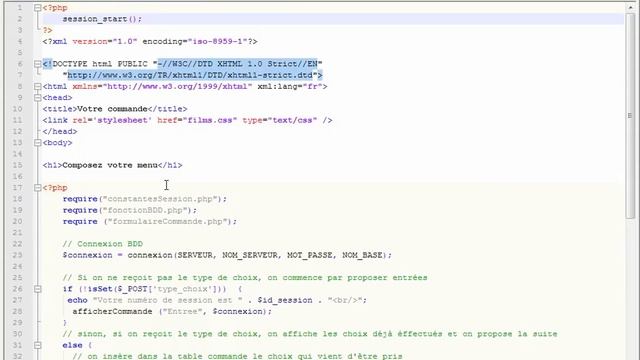Click the "// Connexion BDD" comment

(102, 244)
